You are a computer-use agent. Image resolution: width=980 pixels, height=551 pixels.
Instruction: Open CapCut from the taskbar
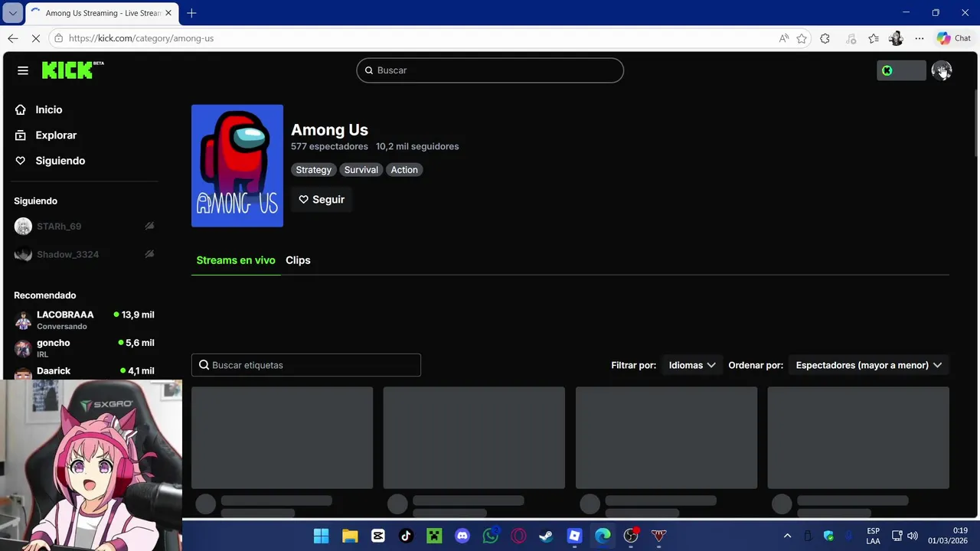point(378,536)
